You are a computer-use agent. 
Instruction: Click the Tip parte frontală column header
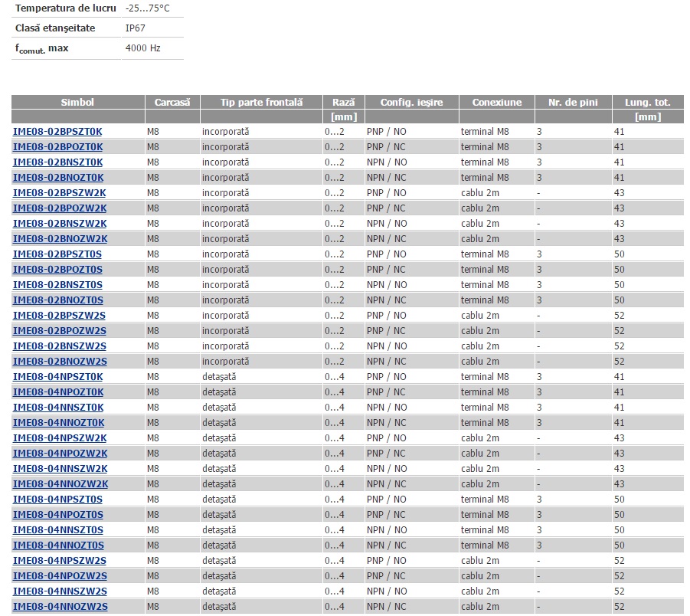point(261,102)
